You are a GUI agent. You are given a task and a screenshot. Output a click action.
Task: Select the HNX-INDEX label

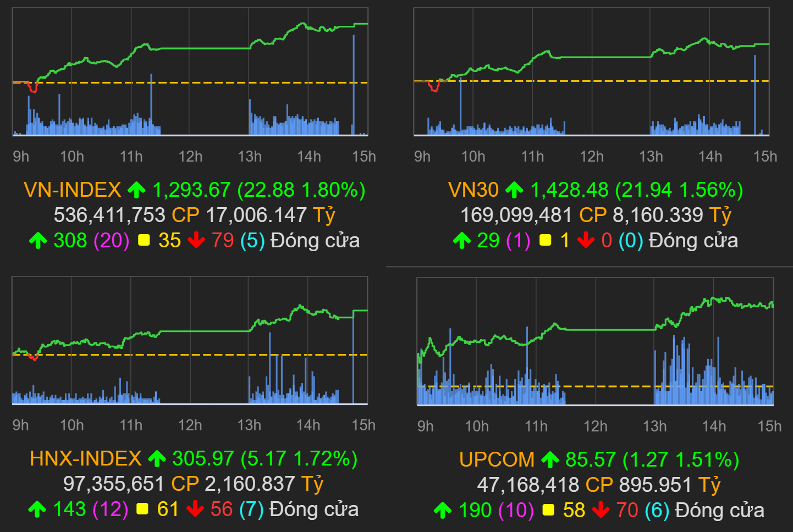[86, 459]
